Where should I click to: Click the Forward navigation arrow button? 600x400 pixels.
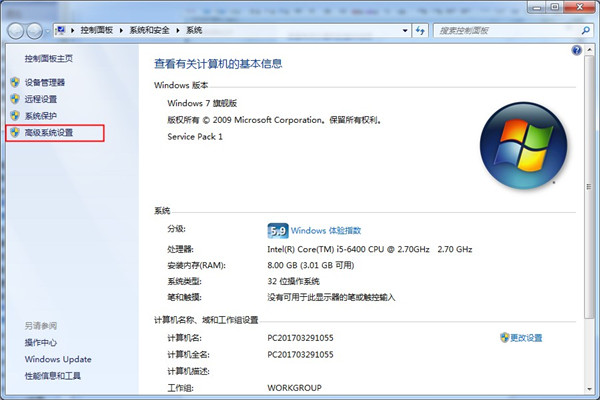point(35,31)
